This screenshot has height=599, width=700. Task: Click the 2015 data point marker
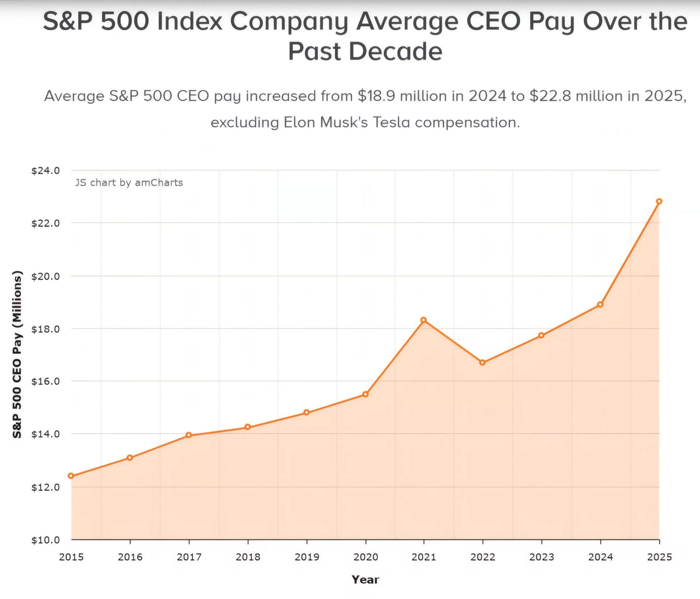(x=71, y=476)
